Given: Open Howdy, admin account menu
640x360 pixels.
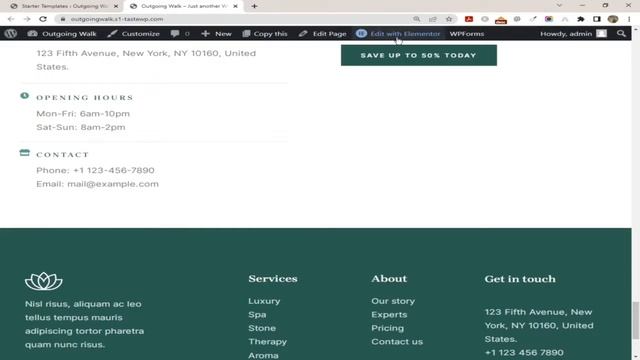Looking at the screenshot, I should [573, 34].
